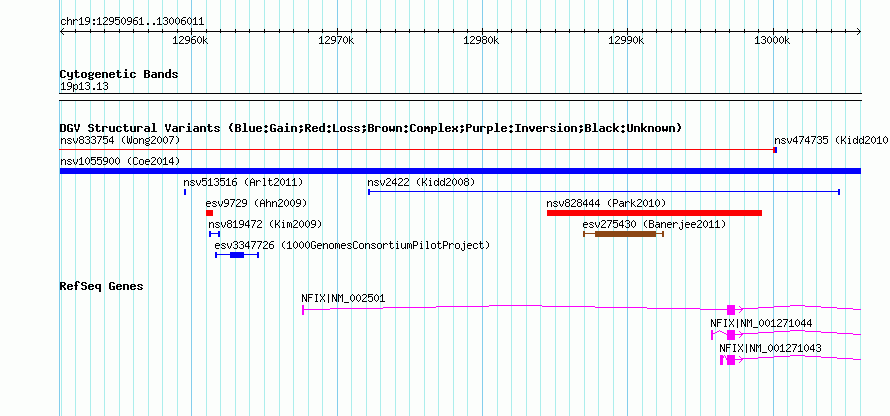
Task: Click the 12980k ruler tick label
Action: [482, 40]
